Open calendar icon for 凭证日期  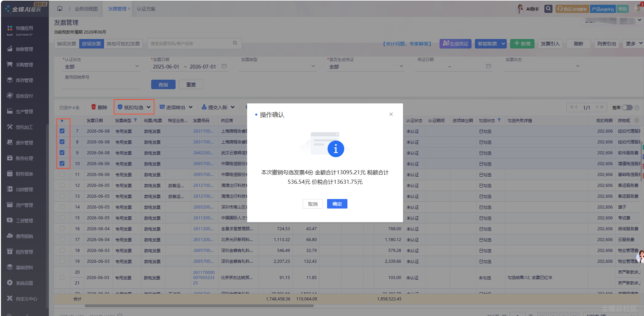click(x=488, y=66)
